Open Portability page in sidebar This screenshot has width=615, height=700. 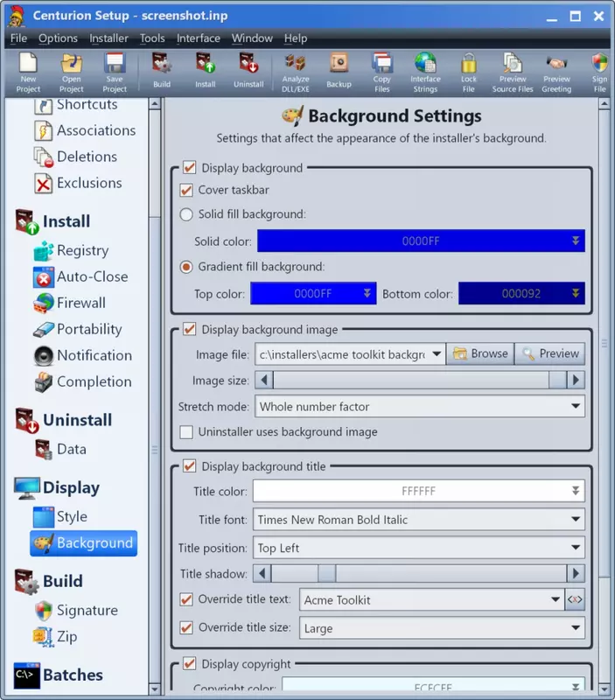point(78,330)
